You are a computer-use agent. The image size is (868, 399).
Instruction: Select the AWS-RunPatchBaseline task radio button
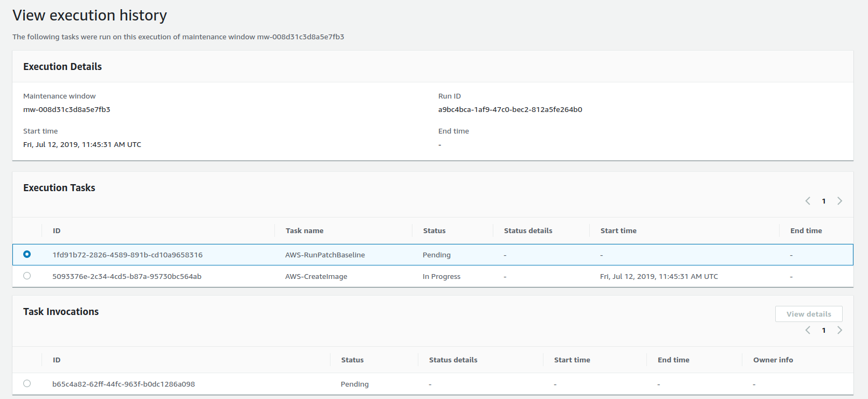[x=27, y=254]
